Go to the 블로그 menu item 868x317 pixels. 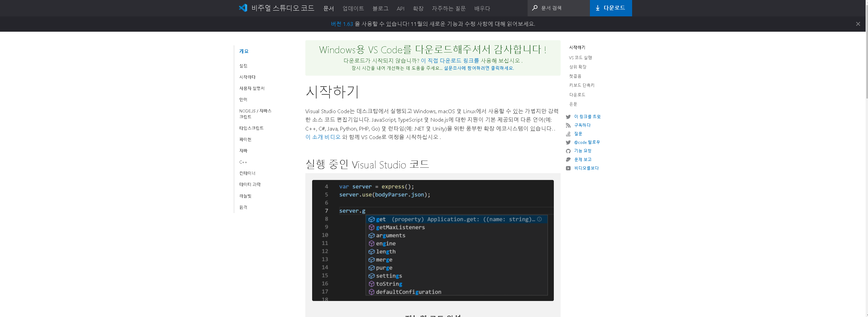coord(380,8)
